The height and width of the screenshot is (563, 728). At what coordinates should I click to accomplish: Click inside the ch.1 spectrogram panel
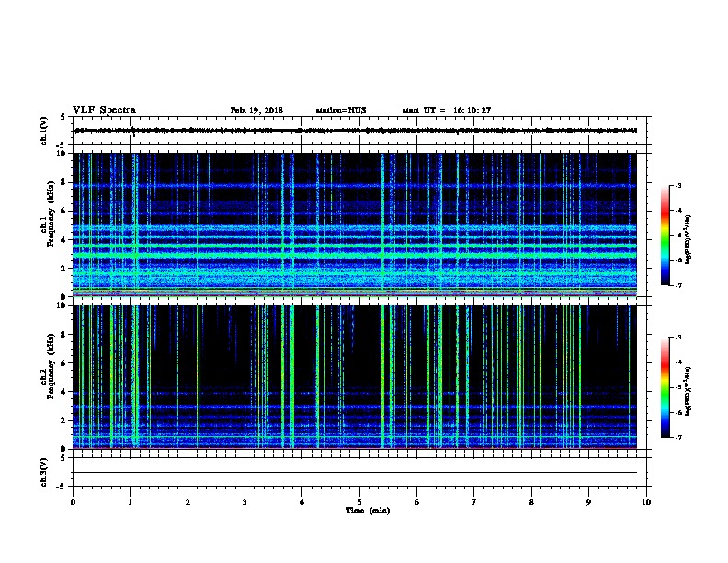[355, 224]
